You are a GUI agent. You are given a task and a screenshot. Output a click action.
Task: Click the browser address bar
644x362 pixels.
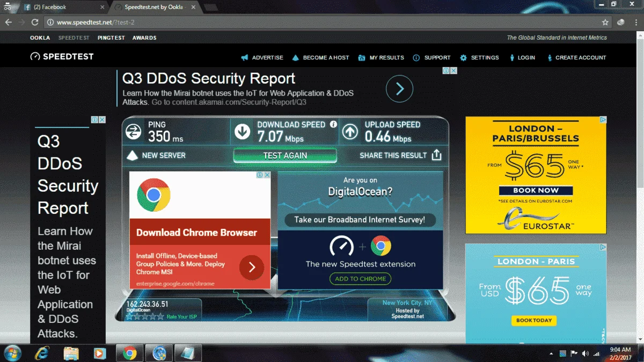(322, 23)
